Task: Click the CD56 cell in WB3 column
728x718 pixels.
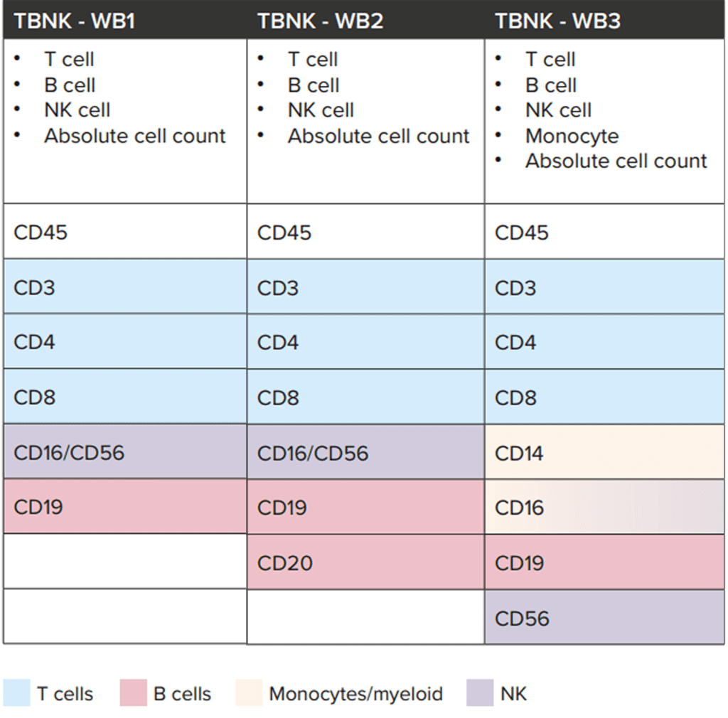Action: (x=604, y=618)
